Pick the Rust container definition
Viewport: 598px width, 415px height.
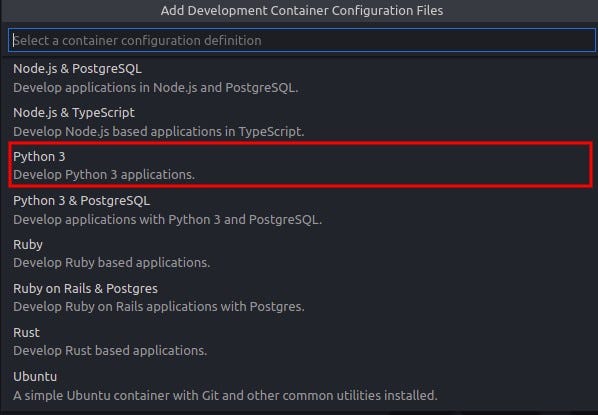click(x=299, y=341)
